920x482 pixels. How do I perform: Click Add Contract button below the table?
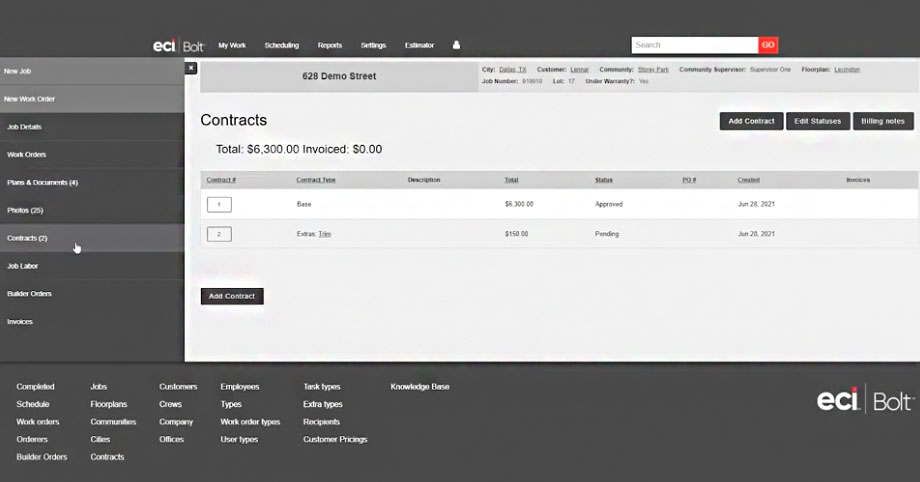(232, 296)
